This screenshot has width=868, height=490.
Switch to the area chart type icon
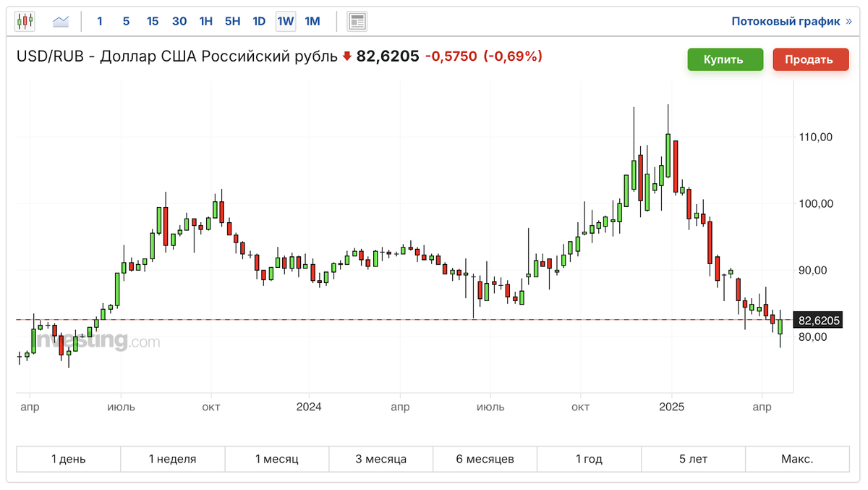pyautogui.click(x=61, y=21)
